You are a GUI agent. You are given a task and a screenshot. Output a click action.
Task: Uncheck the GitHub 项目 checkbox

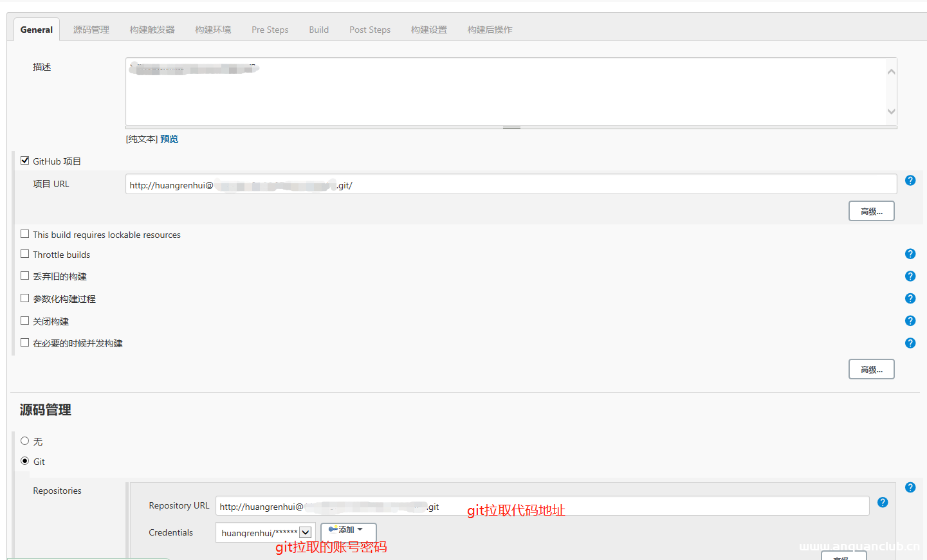pyautogui.click(x=25, y=161)
